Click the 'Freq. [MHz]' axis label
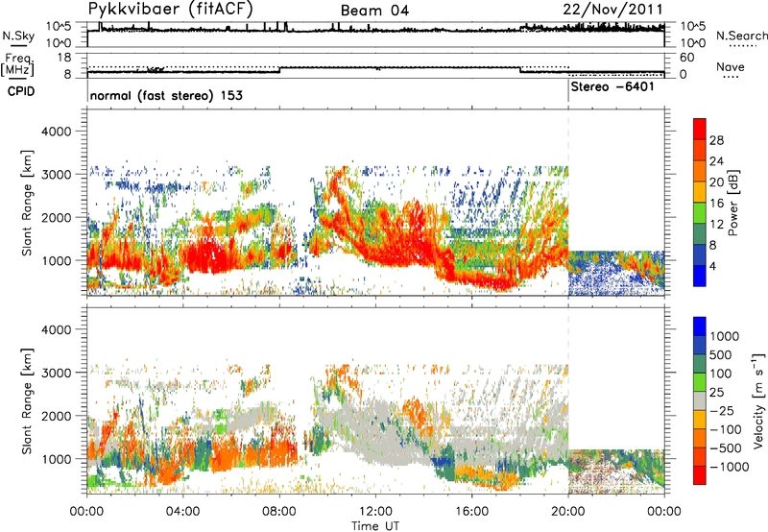Image resolution: width=768 pixels, height=532 pixels. [x=17, y=65]
